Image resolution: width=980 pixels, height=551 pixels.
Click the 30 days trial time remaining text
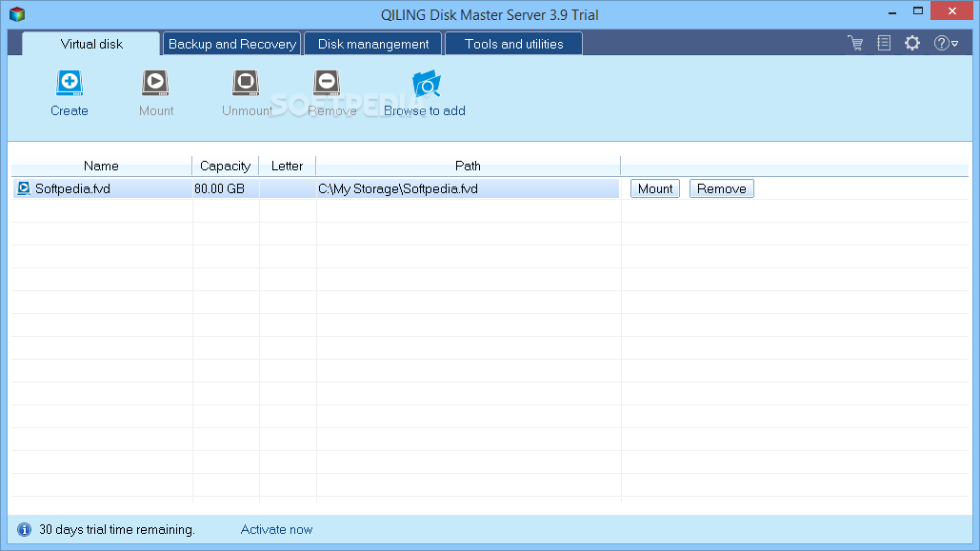coord(117,530)
